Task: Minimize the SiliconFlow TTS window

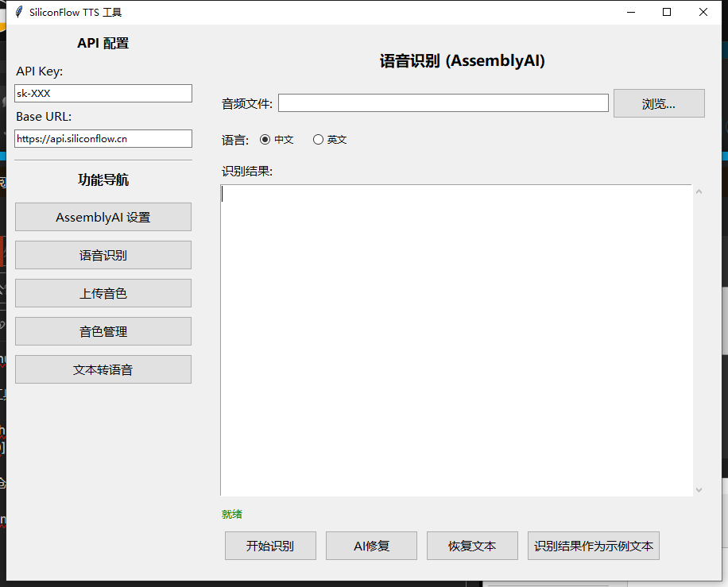Action: 630,12
